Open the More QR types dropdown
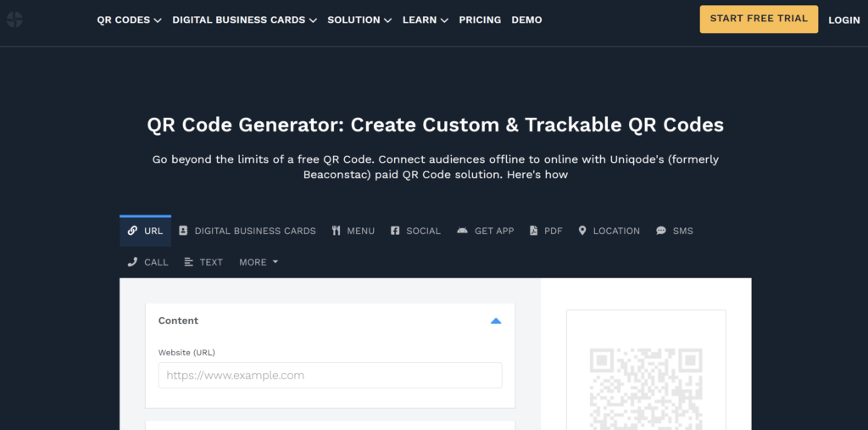Image resolution: width=868 pixels, height=430 pixels. [259, 262]
